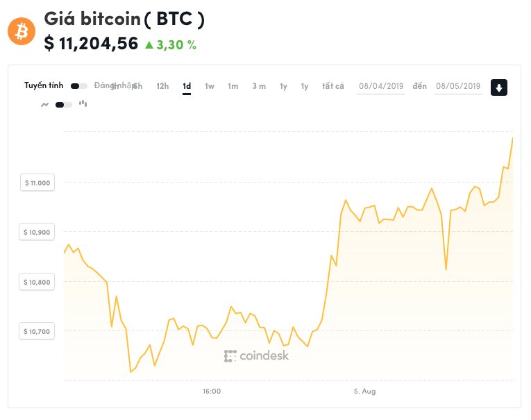Viewport: 531px width, 420px height.
Task: Select the candlestick chart type icon
Action: (x=83, y=104)
